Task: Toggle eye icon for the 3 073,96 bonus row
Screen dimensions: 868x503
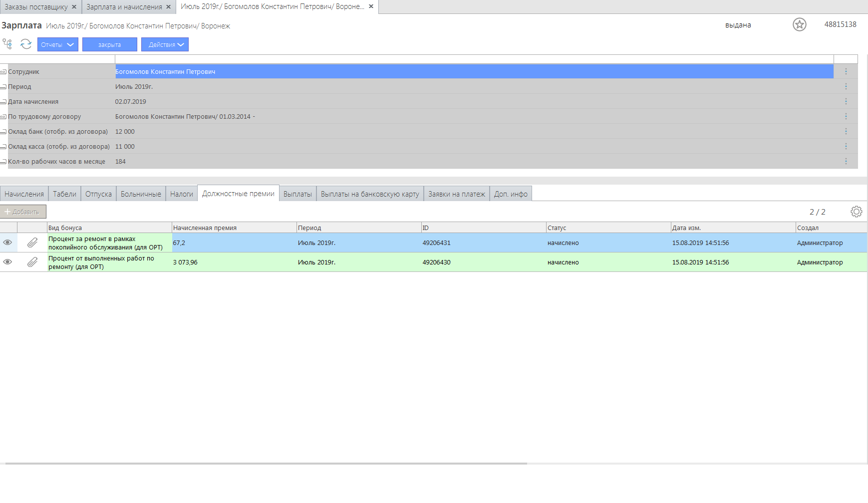Action: click(x=7, y=262)
